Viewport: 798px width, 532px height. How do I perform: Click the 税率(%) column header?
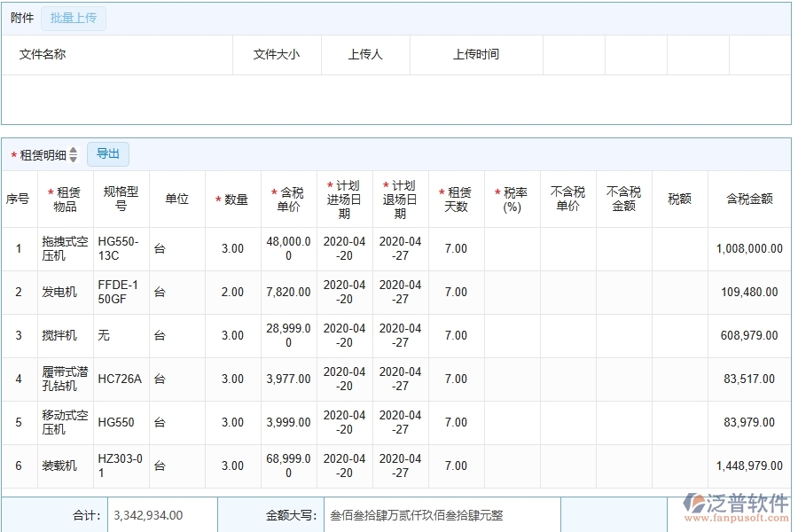(512, 197)
